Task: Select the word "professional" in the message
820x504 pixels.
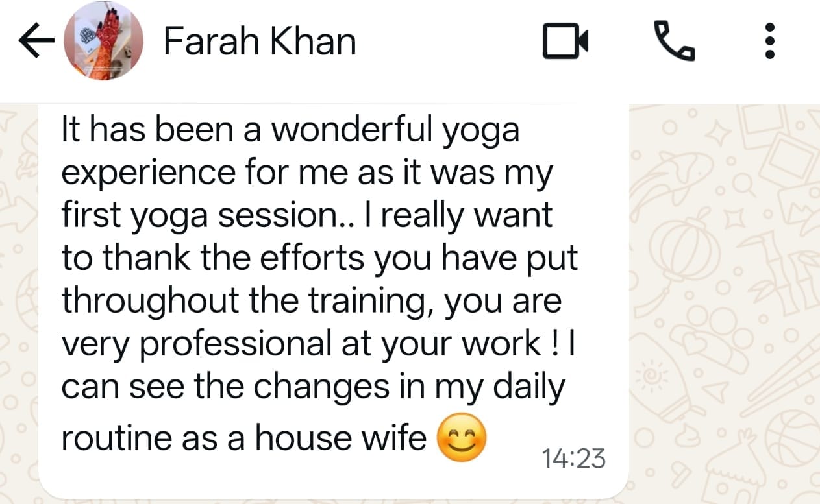Action: pyautogui.click(x=236, y=344)
